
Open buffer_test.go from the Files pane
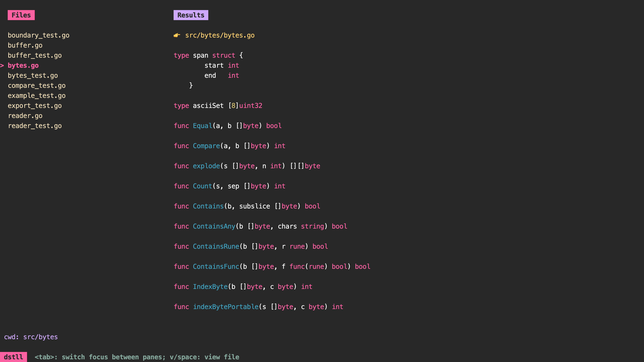coord(35,55)
